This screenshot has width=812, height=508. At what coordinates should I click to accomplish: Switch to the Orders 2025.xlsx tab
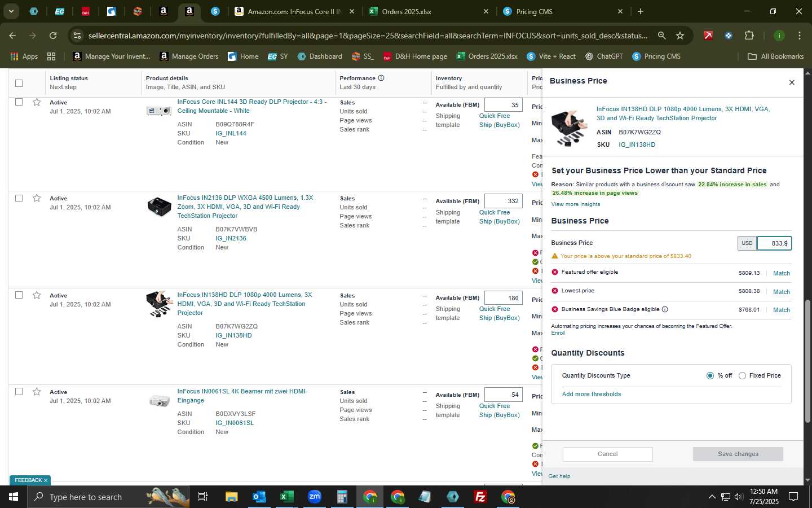point(429,11)
